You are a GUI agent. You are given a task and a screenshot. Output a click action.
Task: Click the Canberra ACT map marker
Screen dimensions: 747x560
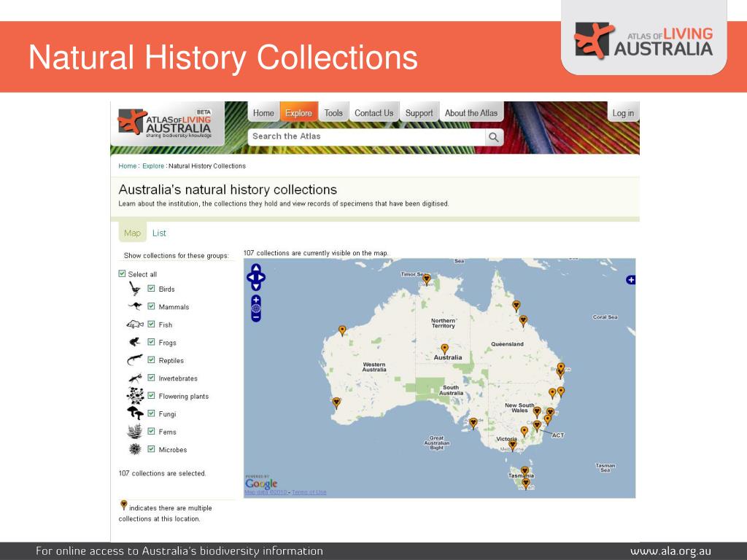click(x=537, y=425)
